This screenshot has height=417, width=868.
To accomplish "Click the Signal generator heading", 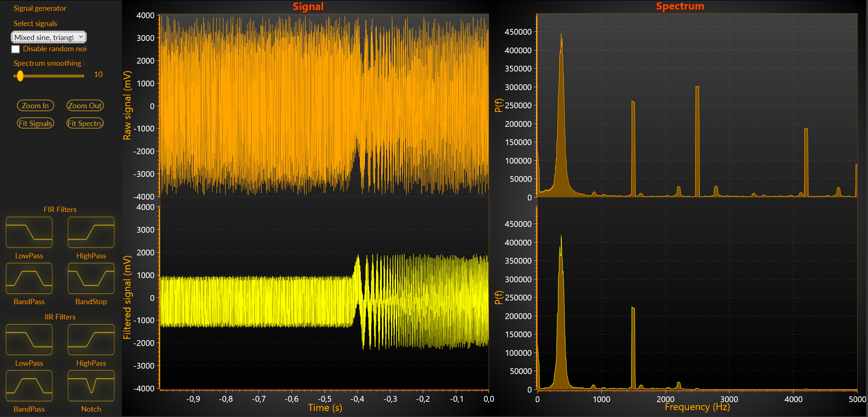I will coord(40,8).
